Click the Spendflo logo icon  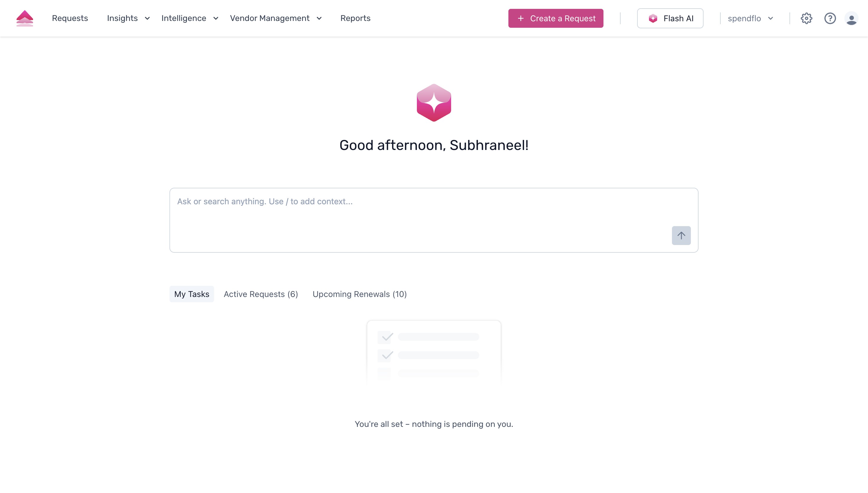pos(25,18)
